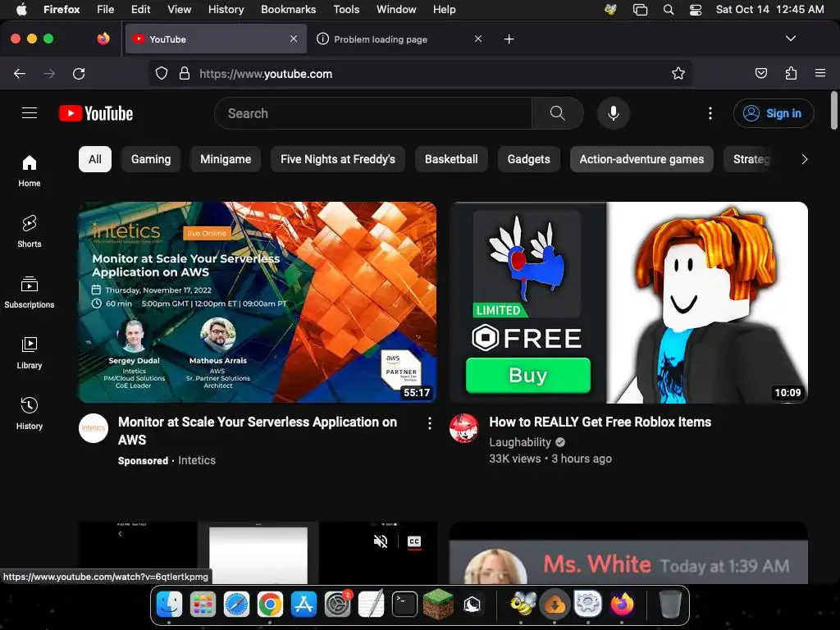Select the Basketball filter chip
Screen dimensions: 840x630
coord(451,159)
